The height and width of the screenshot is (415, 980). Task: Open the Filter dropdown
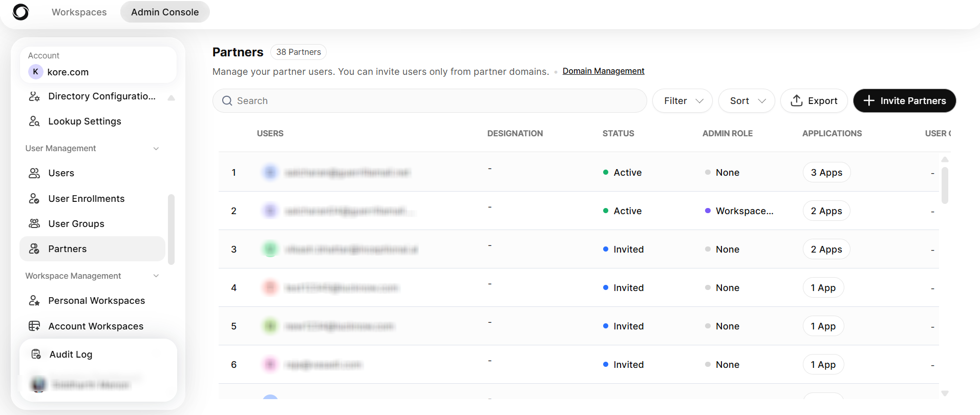(x=683, y=101)
